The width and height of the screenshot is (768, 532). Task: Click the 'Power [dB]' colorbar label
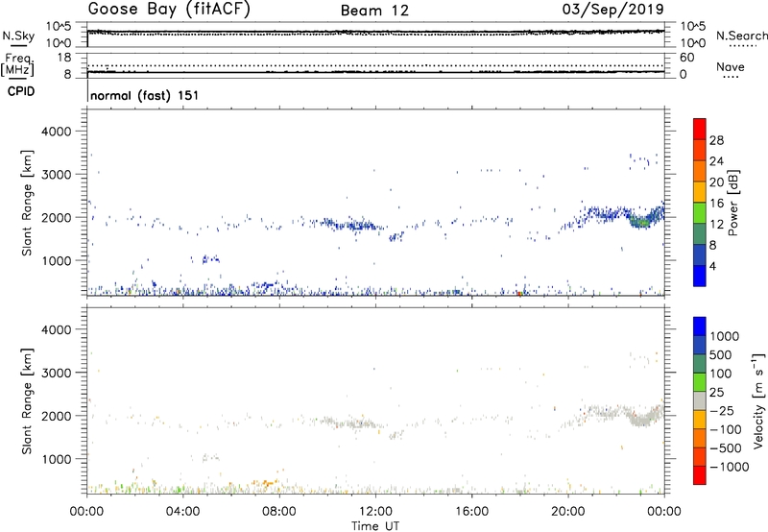(x=733, y=203)
